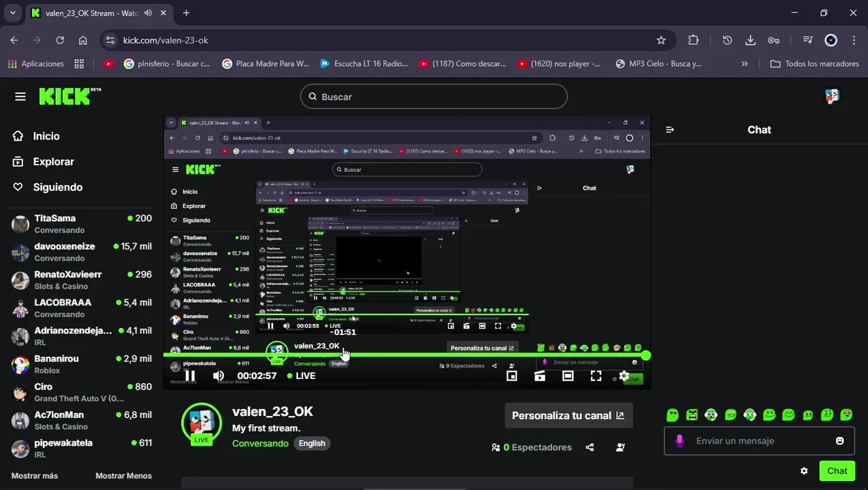Open emoji picker in message box
The width and height of the screenshot is (868, 490).
[839, 441]
